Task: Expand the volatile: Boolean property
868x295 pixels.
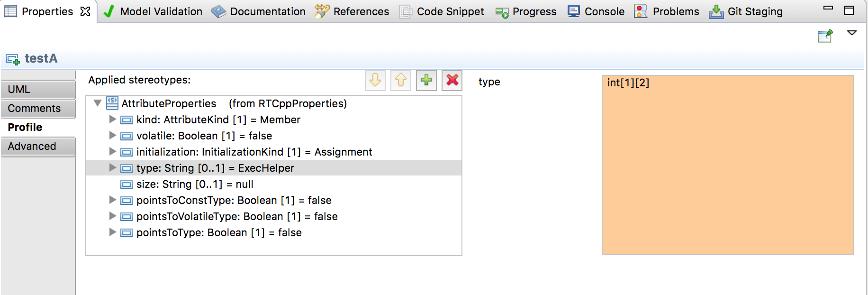Action: (113, 135)
